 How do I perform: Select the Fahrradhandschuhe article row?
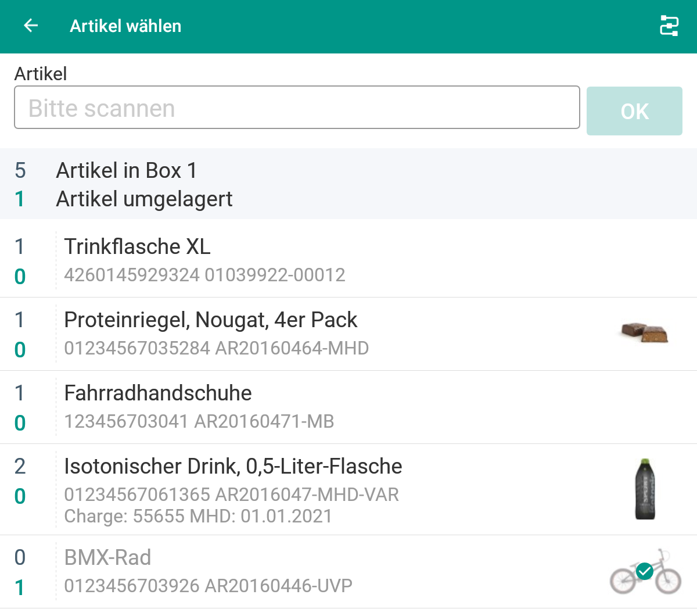pyautogui.click(x=232, y=407)
